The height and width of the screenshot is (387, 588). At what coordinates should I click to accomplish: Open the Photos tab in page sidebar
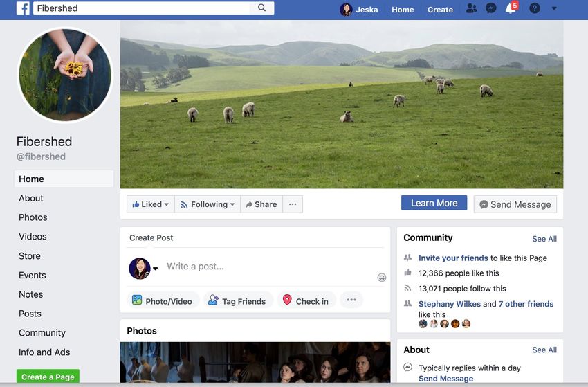click(33, 217)
